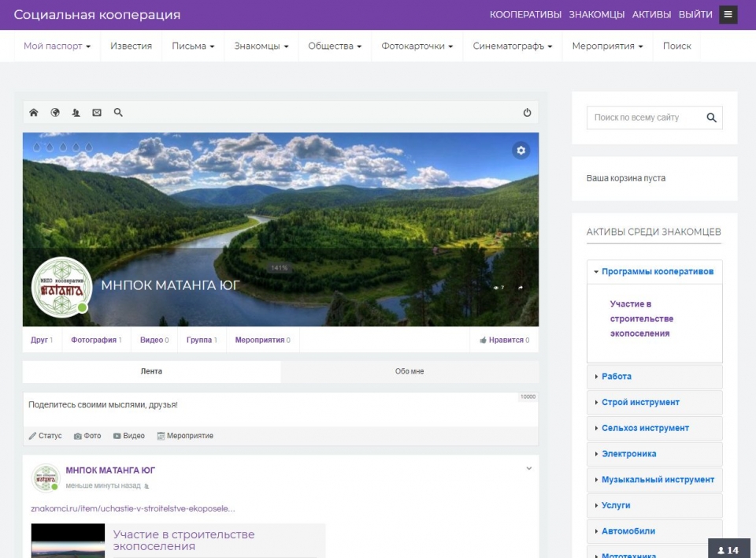This screenshot has width=756, height=558.
Task: Switch to the Обо мне tab
Action: (409, 371)
